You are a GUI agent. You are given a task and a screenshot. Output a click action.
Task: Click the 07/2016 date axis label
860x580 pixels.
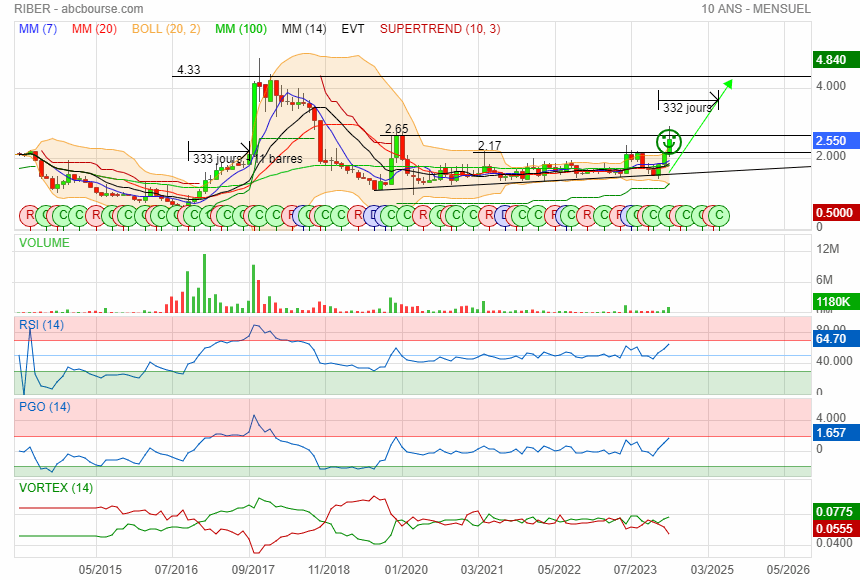tap(176, 570)
